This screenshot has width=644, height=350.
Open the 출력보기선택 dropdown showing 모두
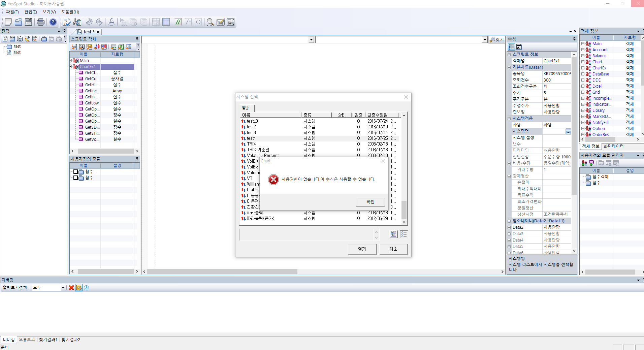pos(63,288)
